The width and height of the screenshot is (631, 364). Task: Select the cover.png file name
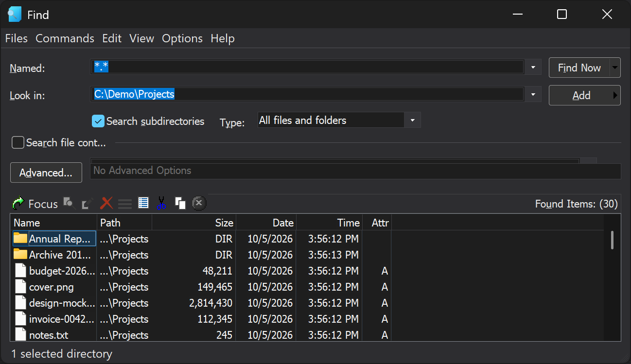(x=52, y=287)
